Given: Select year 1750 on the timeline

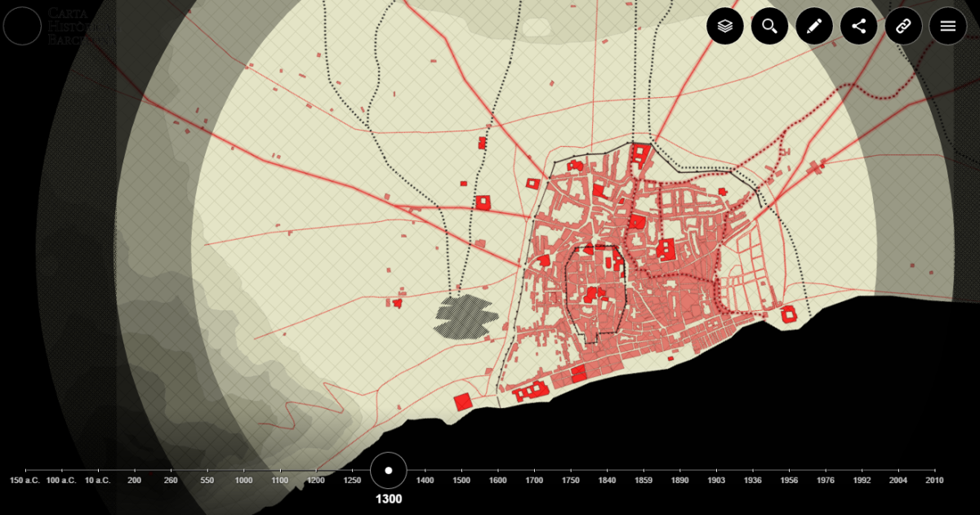Looking at the screenshot, I should click(x=571, y=480).
